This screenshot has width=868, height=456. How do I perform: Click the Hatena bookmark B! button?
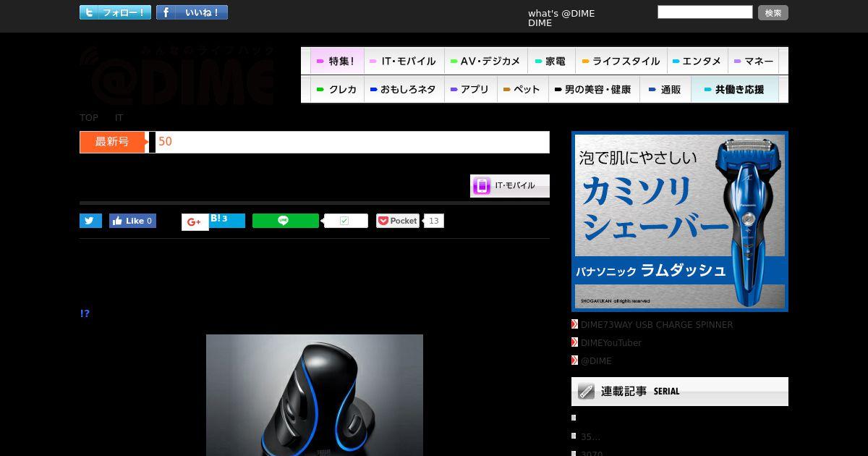[227, 219]
